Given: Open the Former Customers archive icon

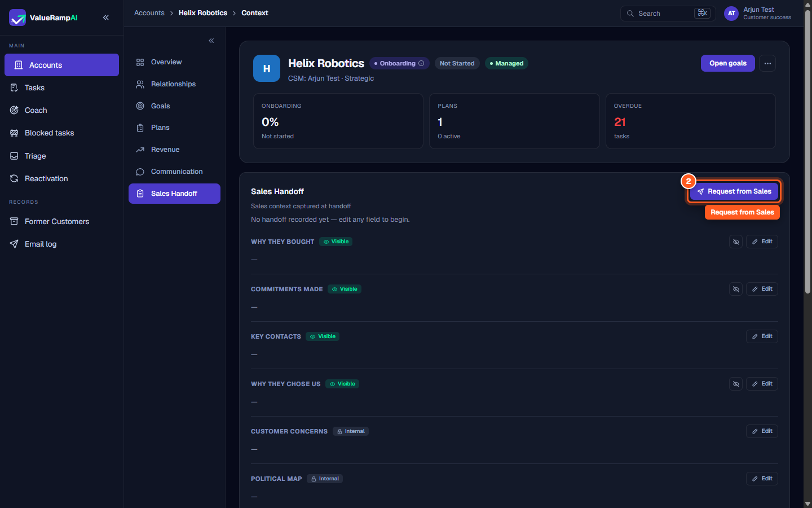Looking at the screenshot, I should 14,221.
